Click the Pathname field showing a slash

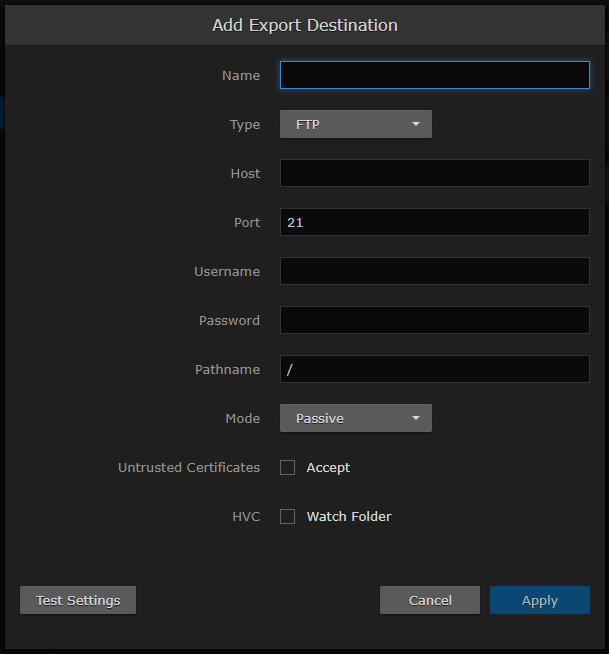434,369
